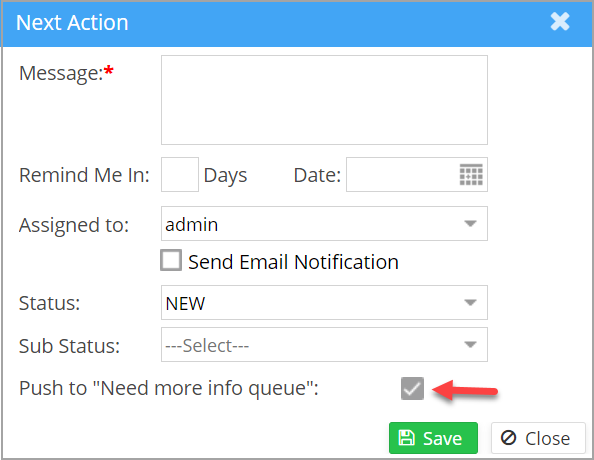Open the calendar date picker icon
This screenshot has width=594, height=460.
(471, 175)
